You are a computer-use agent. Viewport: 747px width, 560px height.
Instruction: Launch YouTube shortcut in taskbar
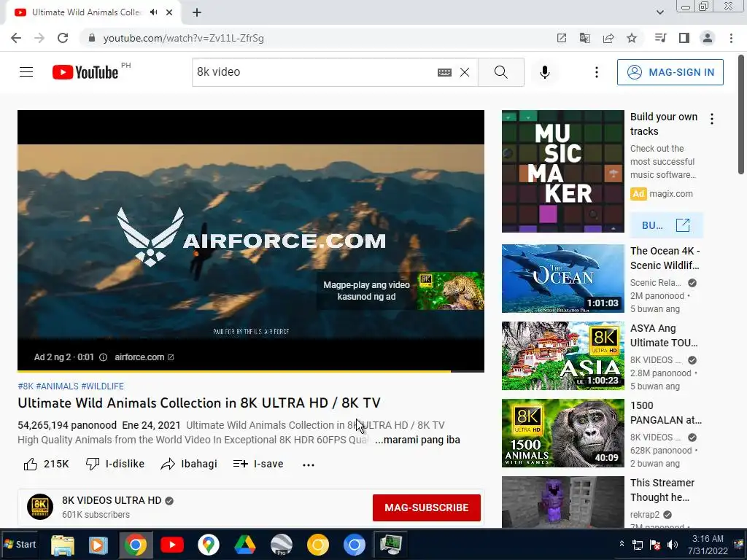172,545
